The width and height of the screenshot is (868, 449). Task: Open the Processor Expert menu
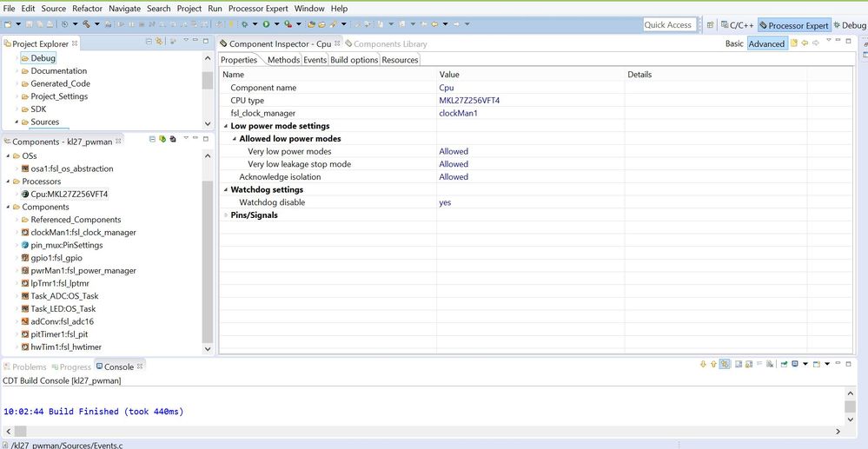coord(258,9)
